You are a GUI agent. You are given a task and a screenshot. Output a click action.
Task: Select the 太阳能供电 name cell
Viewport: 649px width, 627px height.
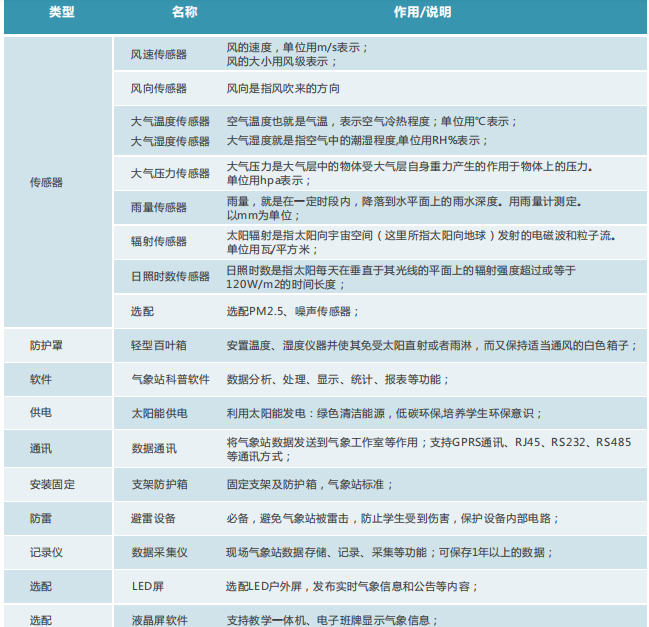click(x=159, y=413)
